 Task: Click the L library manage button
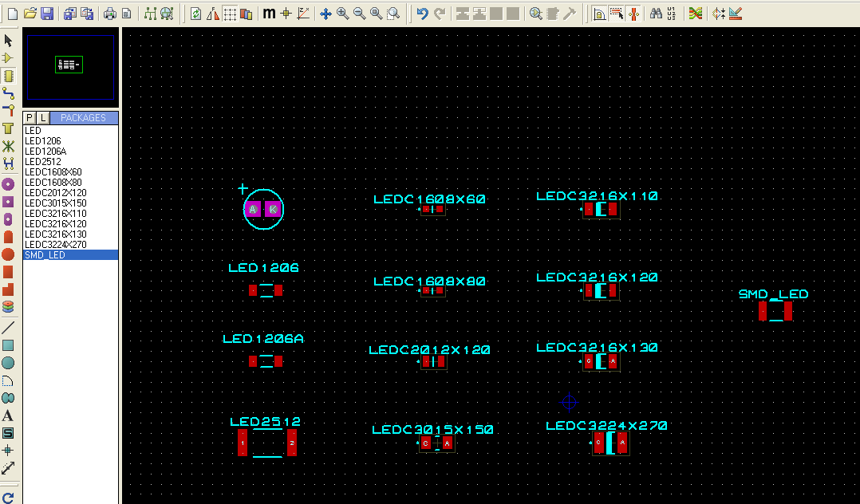tap(43, 117)
